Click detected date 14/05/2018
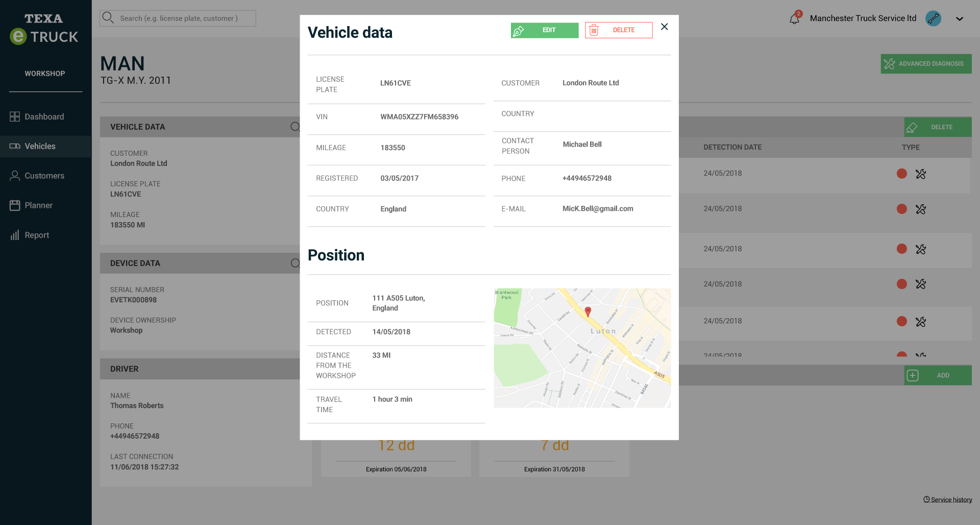Screen dimensions: 980x525 click(x=391, y=332)
